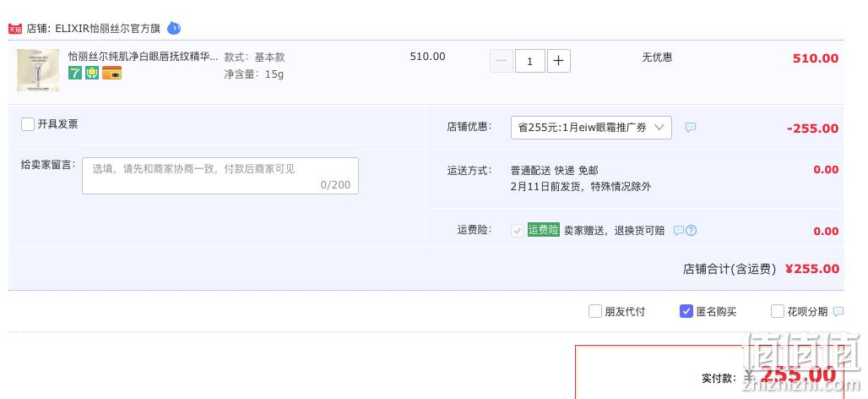
Task: Click the green 运费险 label tag
Action: pos(543,230)
